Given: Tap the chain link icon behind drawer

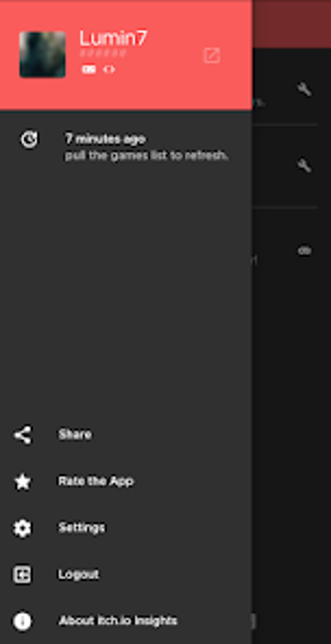Looking at the screenshot, I should tap(304, 251).
